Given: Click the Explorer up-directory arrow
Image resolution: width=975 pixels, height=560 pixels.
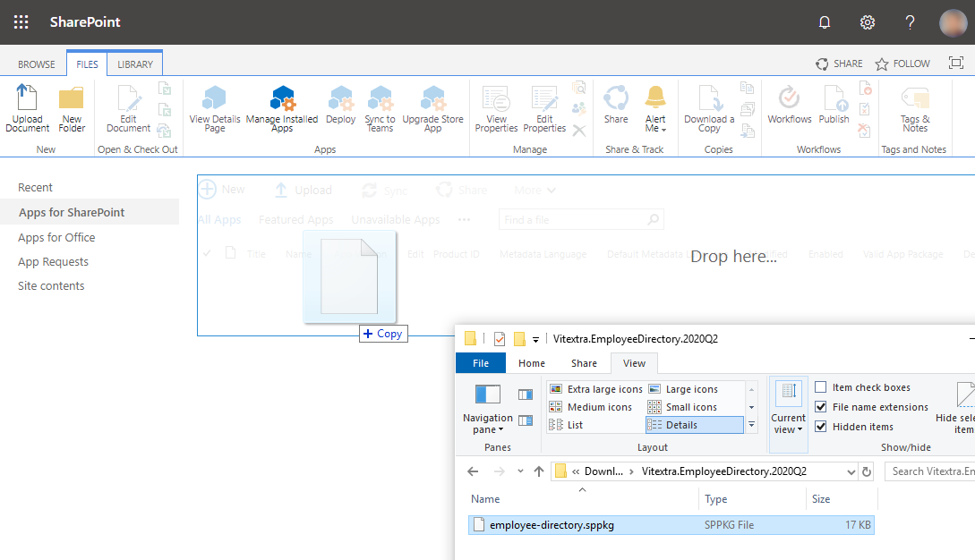Looking at the screenshot, I should pyautogui.click(x=538, y=471).
